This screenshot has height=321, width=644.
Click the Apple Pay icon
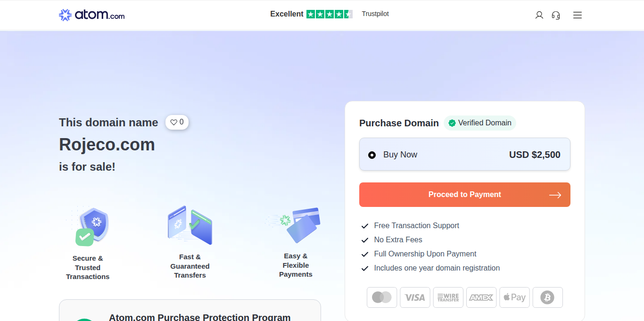pyautogui.click(x=514, y=297)
